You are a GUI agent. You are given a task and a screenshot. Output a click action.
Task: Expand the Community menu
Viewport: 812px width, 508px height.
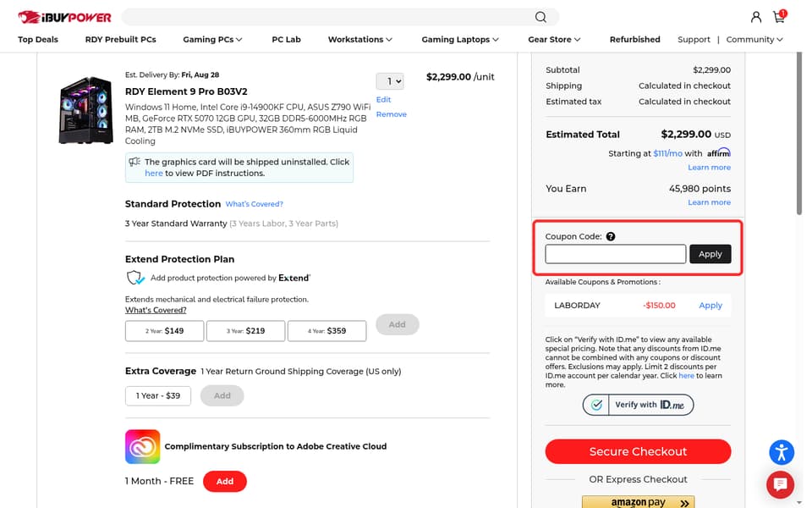pos(754,40)
